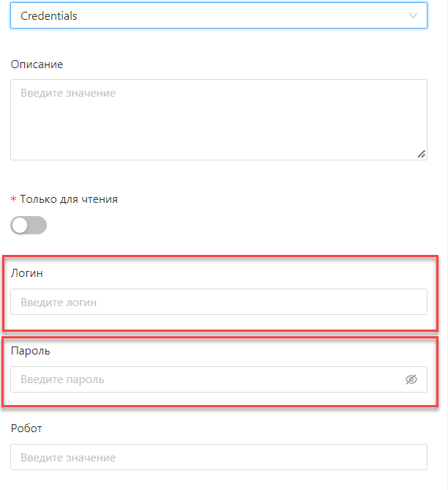Focus the Робот input field

click(219, 457)
